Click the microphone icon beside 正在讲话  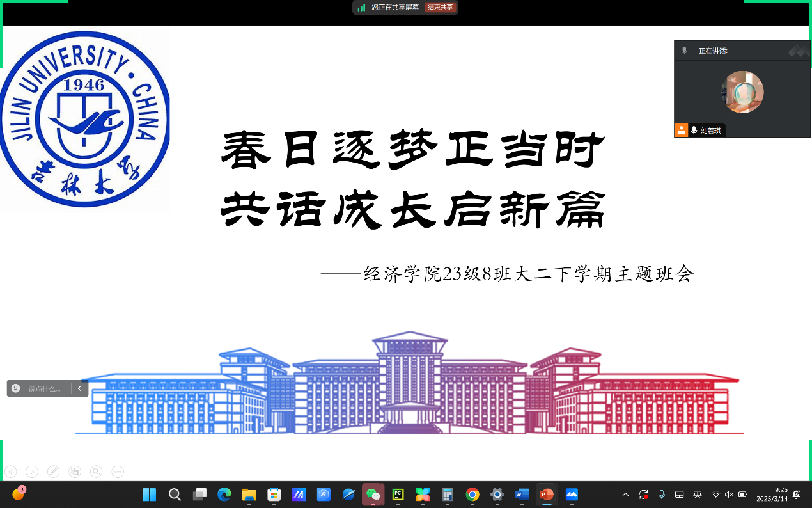coord(684,51)
